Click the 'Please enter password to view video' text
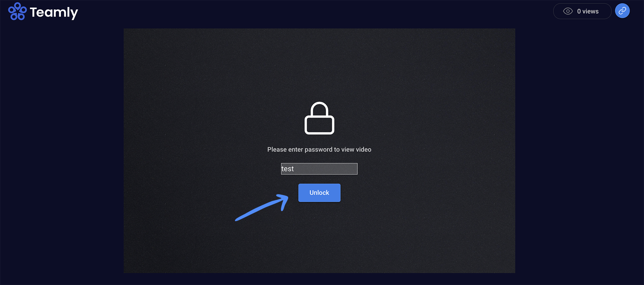Screen dimensions: 644x285 click(x=319, y=149)
